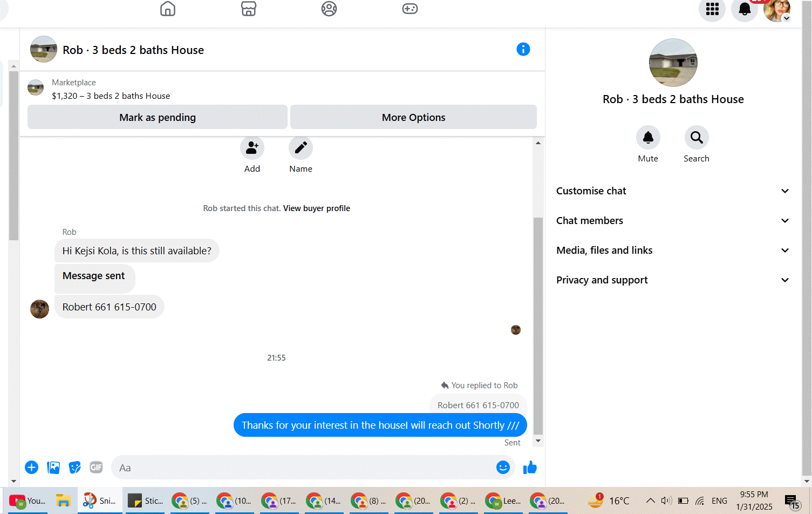This screenshot has width=812, height=514.
Task: Open More Options for the listing
Action: [x=414, y=117]
